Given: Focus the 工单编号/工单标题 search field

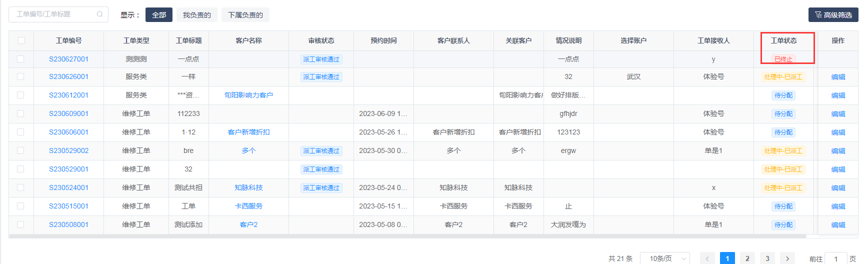Looking at the screenshot, I should point(52,14).
